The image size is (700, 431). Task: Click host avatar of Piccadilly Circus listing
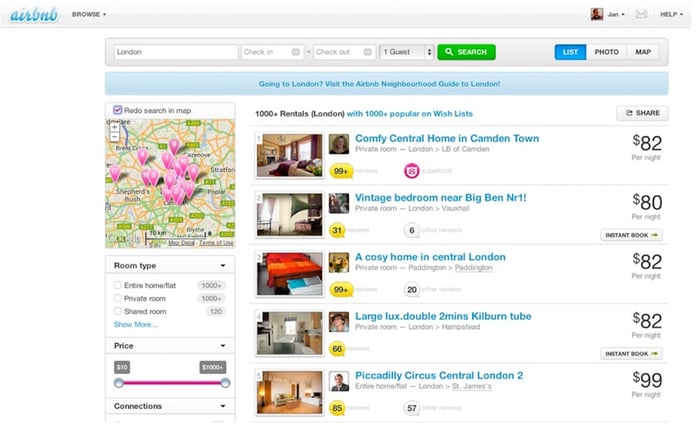(x=339, y=381)
